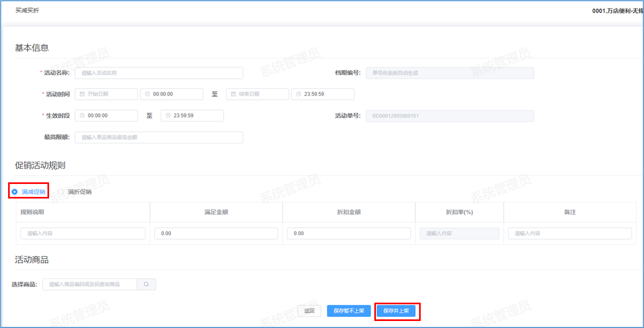Click the 折扣金额 value field
Screen dimensions: 644x328
[348, 234]
